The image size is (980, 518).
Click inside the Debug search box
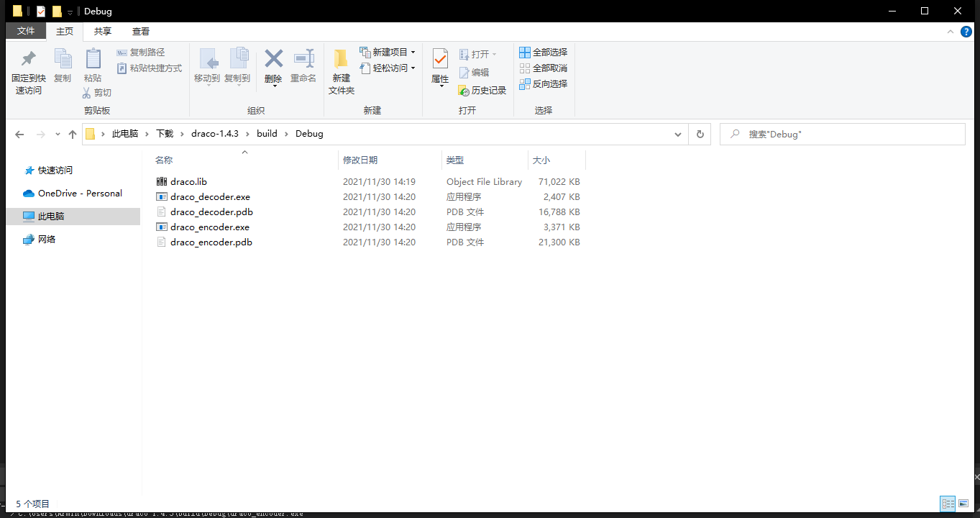(x=841, y=134)
